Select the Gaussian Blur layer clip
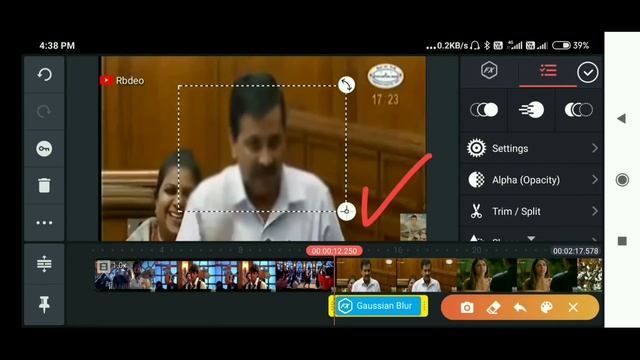Viewport: 640px width, 360px height. [x=378, y=306]
